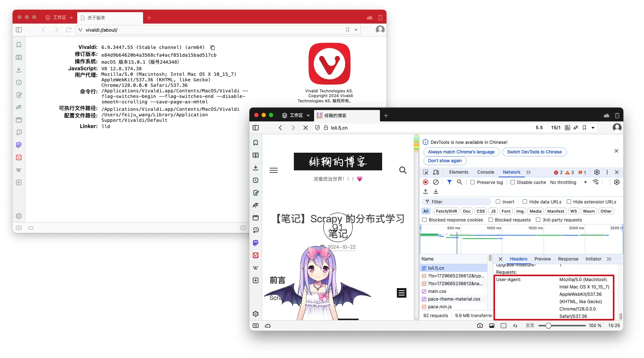Toggle the DevTools device toolbar icon

coord(436,172)
